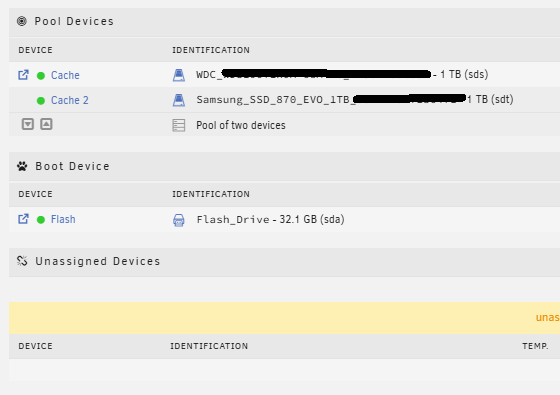Click the orange unassigned notice text

548,318
